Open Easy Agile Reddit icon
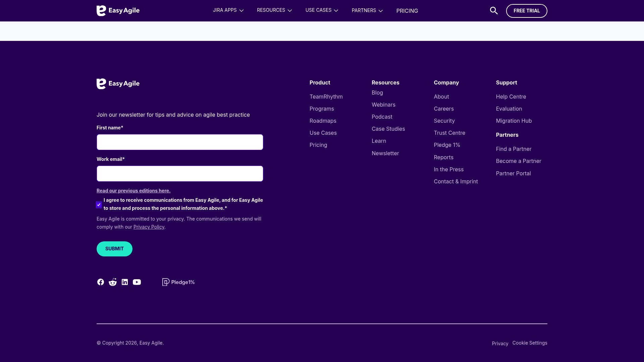644x362 pixels. click(x=113, y=282)
